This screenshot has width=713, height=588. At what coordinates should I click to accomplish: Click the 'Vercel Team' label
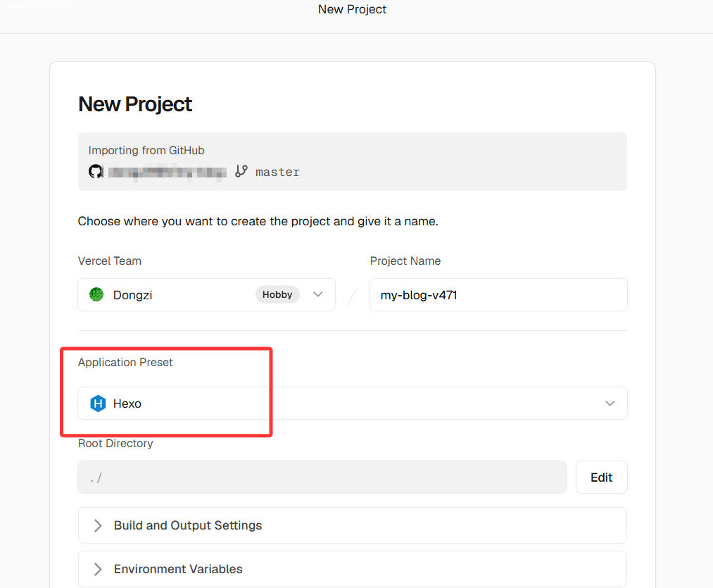(110, 261)
